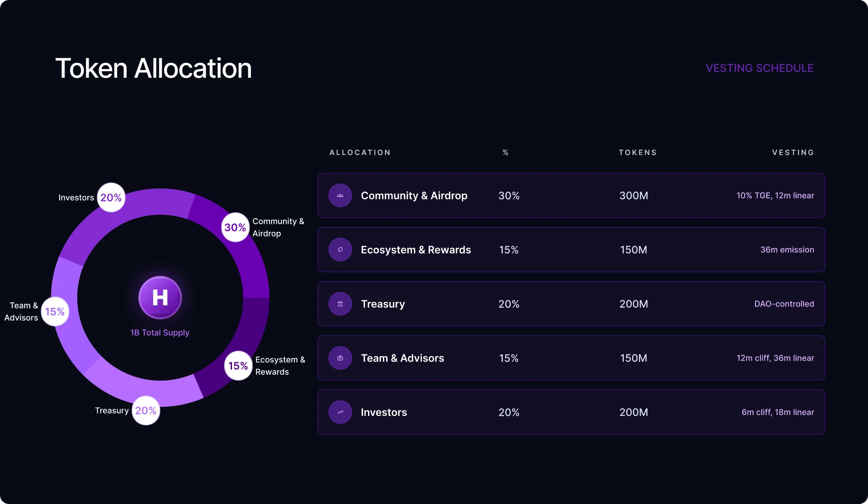Viewport: 868px width, 504px height.
Task: Click the Community & Airdrop chart label
Action: [278, 227]
